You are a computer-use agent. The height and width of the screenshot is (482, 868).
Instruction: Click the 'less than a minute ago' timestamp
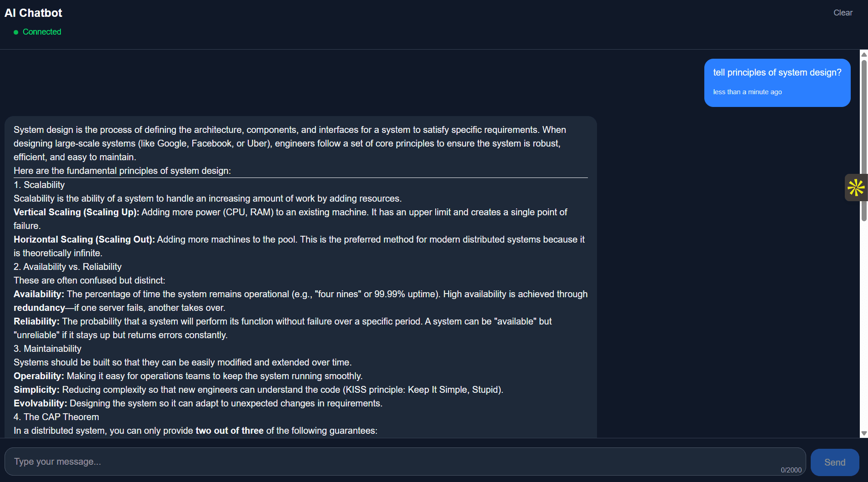coord(747,92)
